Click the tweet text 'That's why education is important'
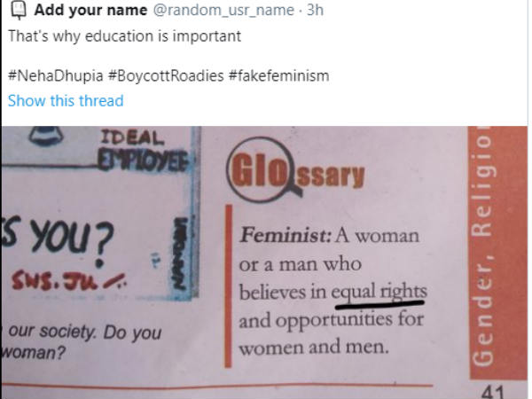532x399 pixels. pyautogui.click(x=124, y=36)
